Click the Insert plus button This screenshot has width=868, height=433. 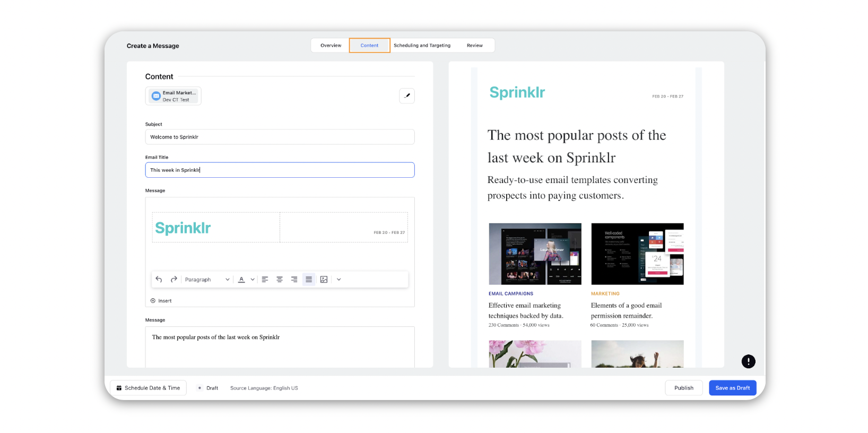tap(161, 301)
